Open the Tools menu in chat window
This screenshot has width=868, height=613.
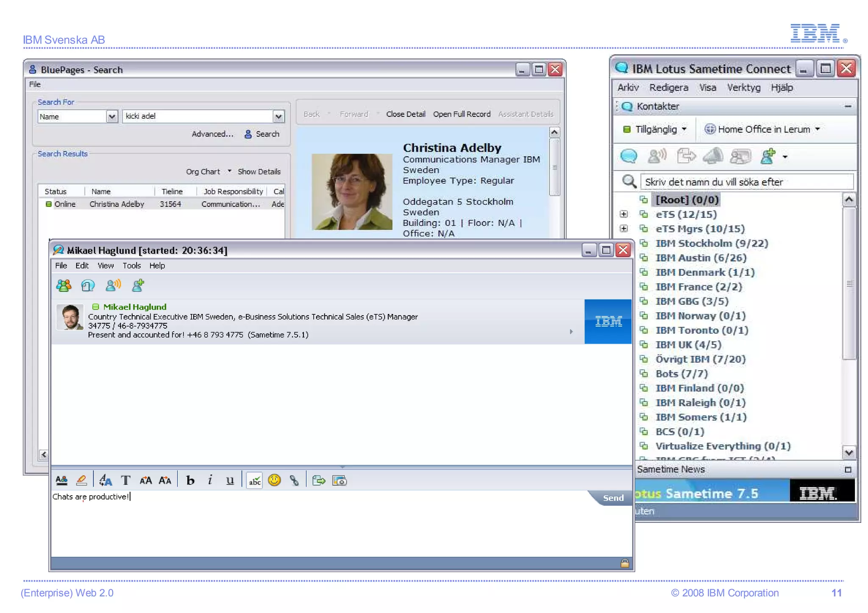tap(131, 266)
